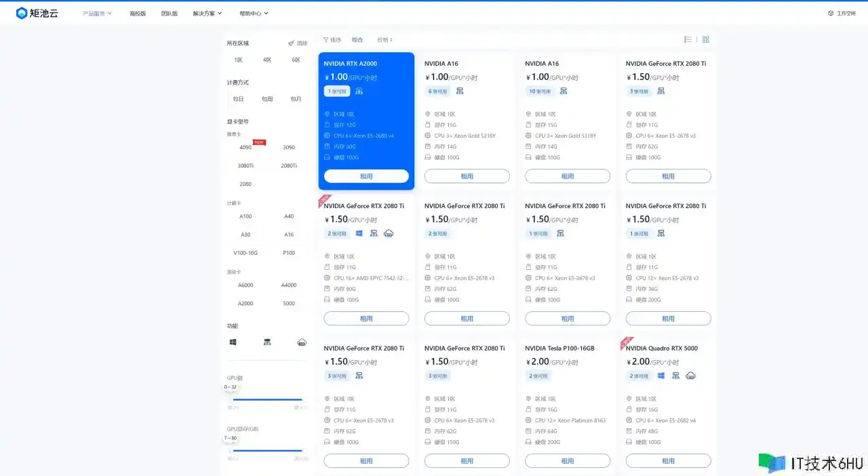868x476 pixels.
Task: Toggle the A40 GPU model filter
Action: pyautogui.click(x=289, y=216)
